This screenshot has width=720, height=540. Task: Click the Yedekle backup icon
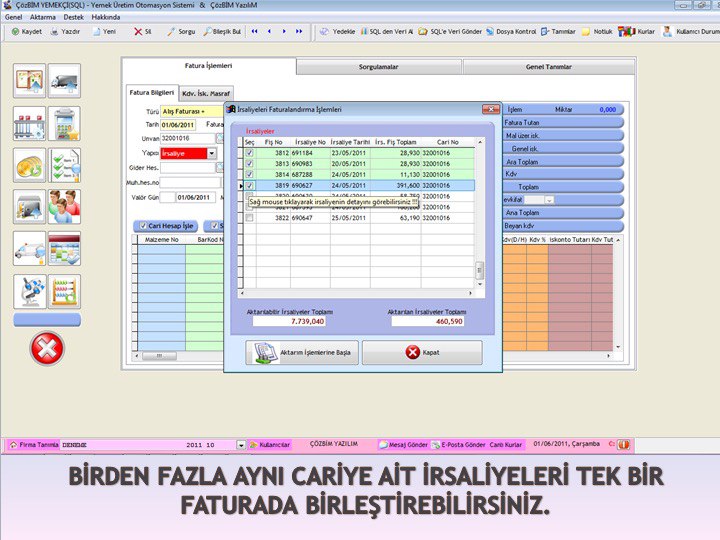(338, 32)
